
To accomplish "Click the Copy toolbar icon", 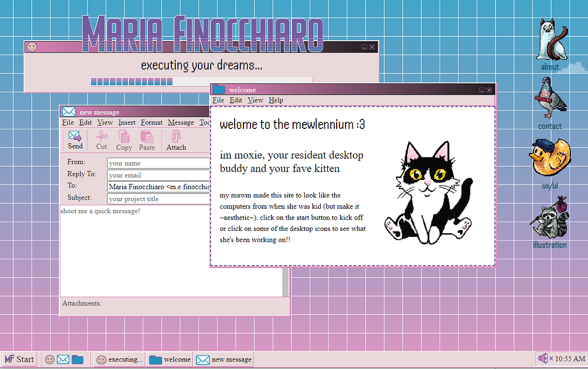I will [123, 140].
